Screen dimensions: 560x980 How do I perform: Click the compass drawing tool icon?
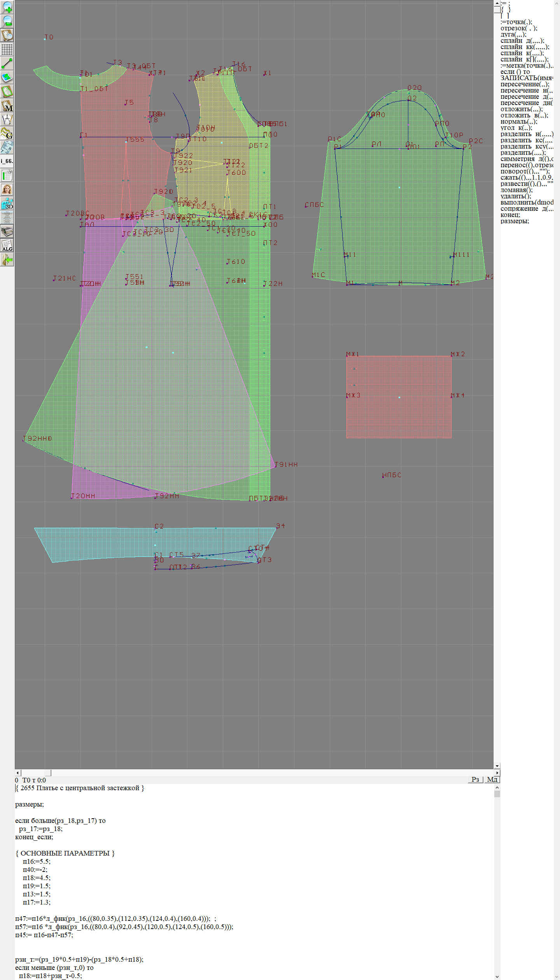7,119
